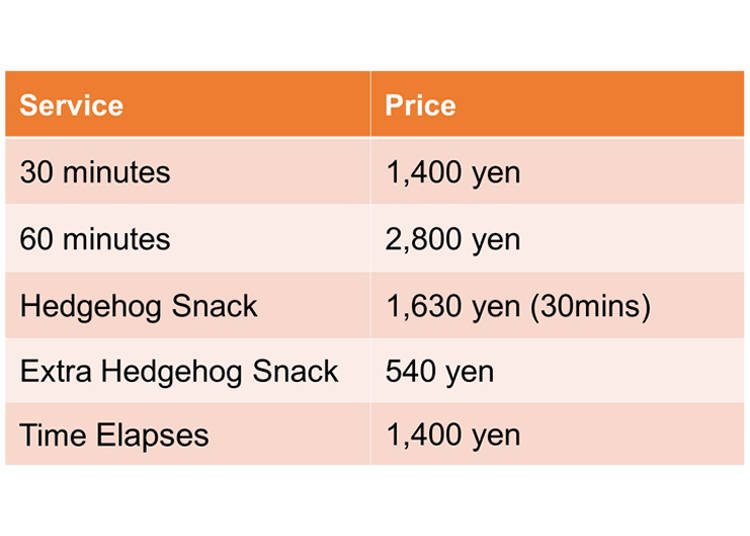Select the 60 minutes service cell
750x536 pixels.
click(188, 239)
